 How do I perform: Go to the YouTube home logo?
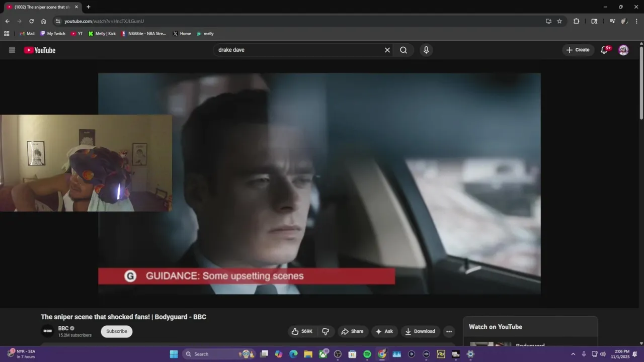pos(40,50)
